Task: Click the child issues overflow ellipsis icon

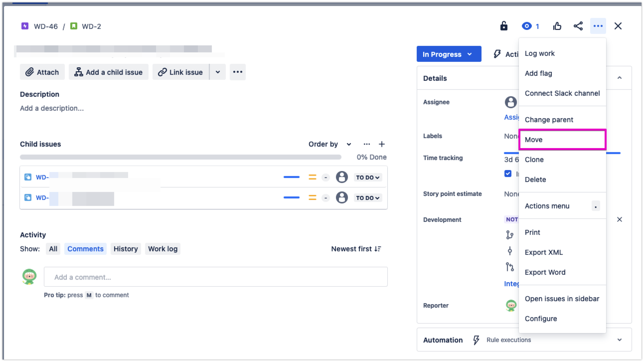Action: pyautogui.click(x=367, y=144)
